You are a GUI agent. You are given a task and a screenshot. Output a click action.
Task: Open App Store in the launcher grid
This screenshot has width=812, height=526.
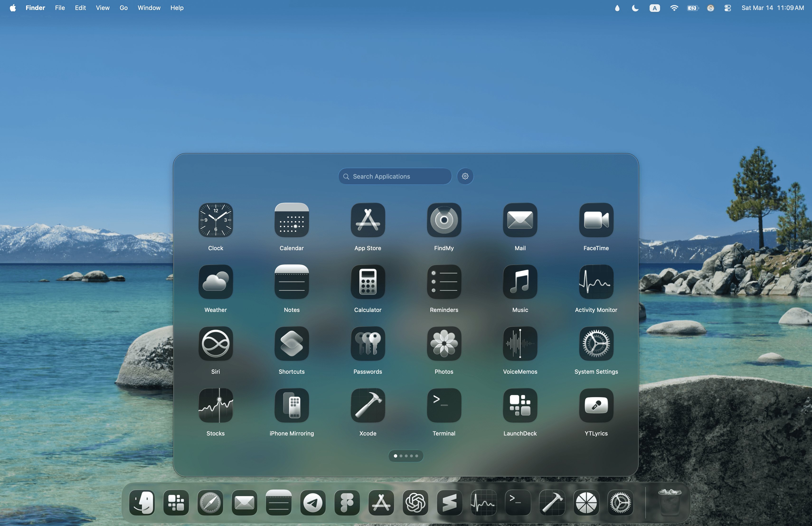pos(368,220)
